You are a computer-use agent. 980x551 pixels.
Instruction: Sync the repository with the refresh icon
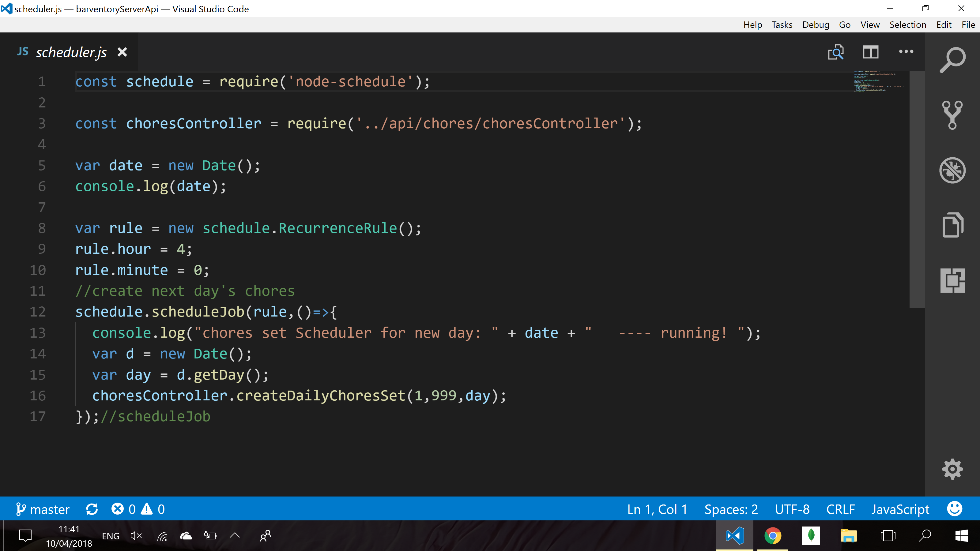coord(92,509)
